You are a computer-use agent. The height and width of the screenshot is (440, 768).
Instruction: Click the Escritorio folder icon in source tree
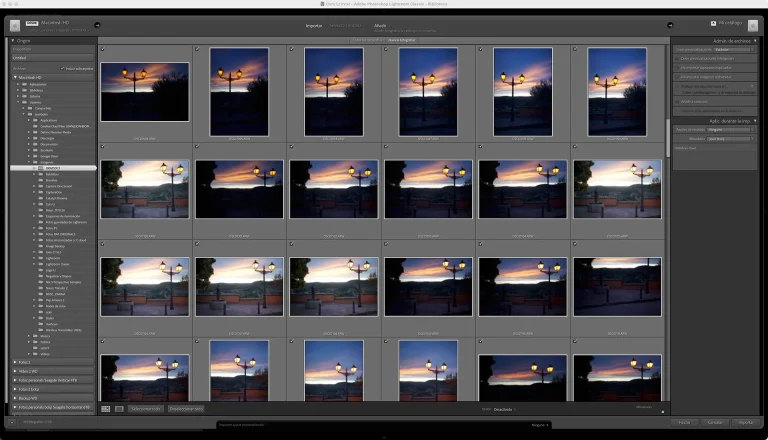[x=35, y=150]
